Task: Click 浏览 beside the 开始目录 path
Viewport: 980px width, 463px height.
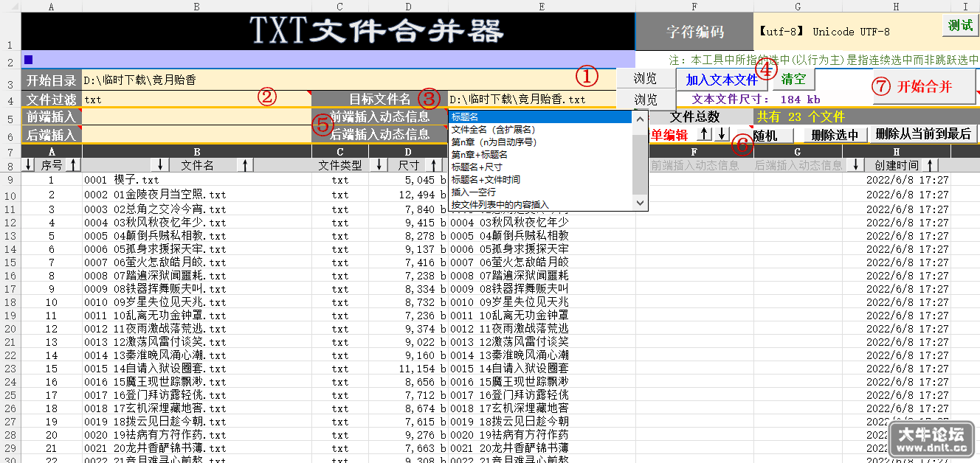Action: 646,79
